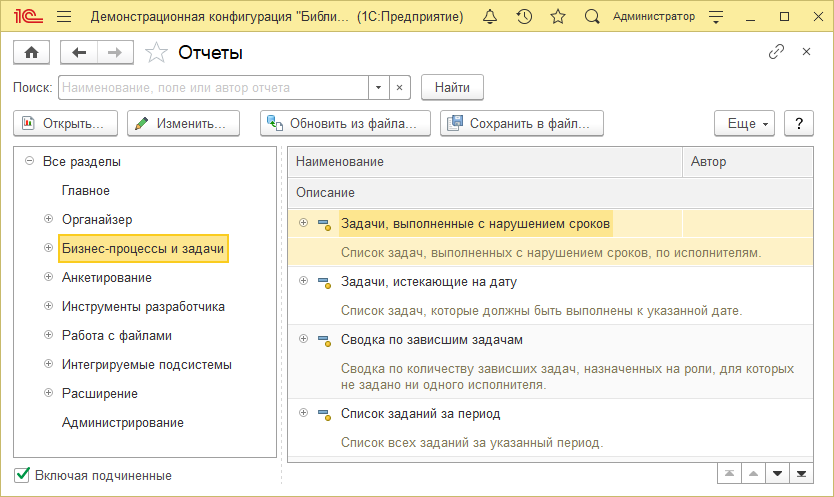Viewport: 834px width, 497px height.
Task: Open the main menu hamburger icon
Action: [x=64, y=16]
